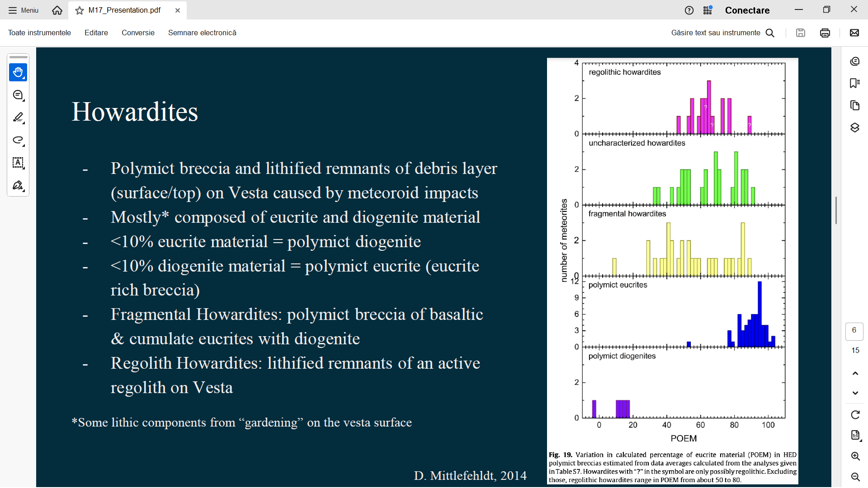The image size is (868, 488).
Task: Open the fill and sign tool
Action: [18, 185]
